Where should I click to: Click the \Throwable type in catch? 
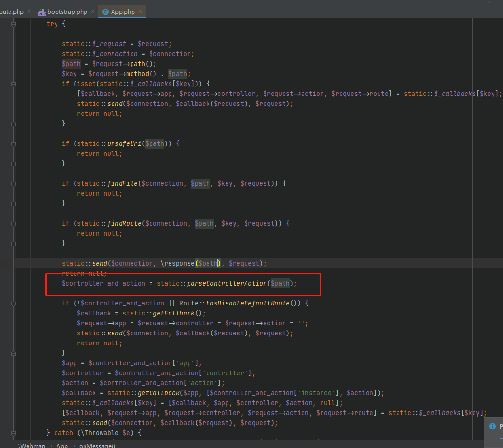100,433
